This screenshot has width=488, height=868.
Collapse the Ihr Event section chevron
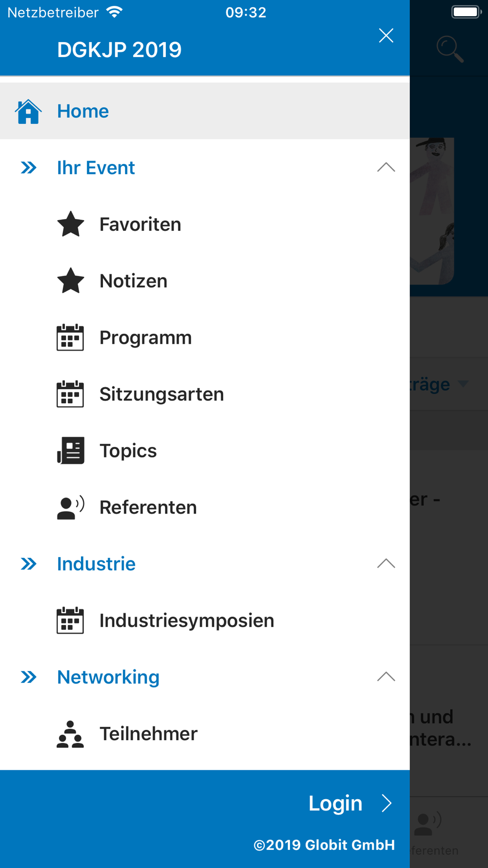click(x=386, y=167)
